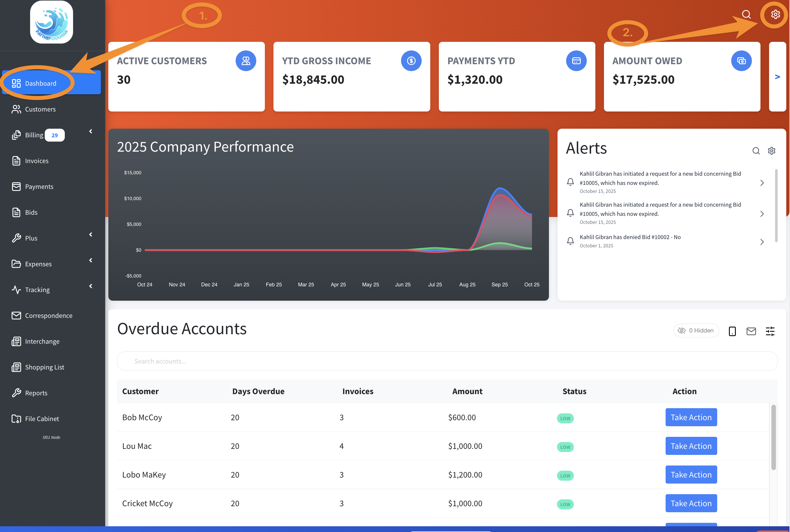The width and height of the screenshot is (790, 532).
Task: Toggle the 0 Hidden visibility button
Action: pos(696,330)
